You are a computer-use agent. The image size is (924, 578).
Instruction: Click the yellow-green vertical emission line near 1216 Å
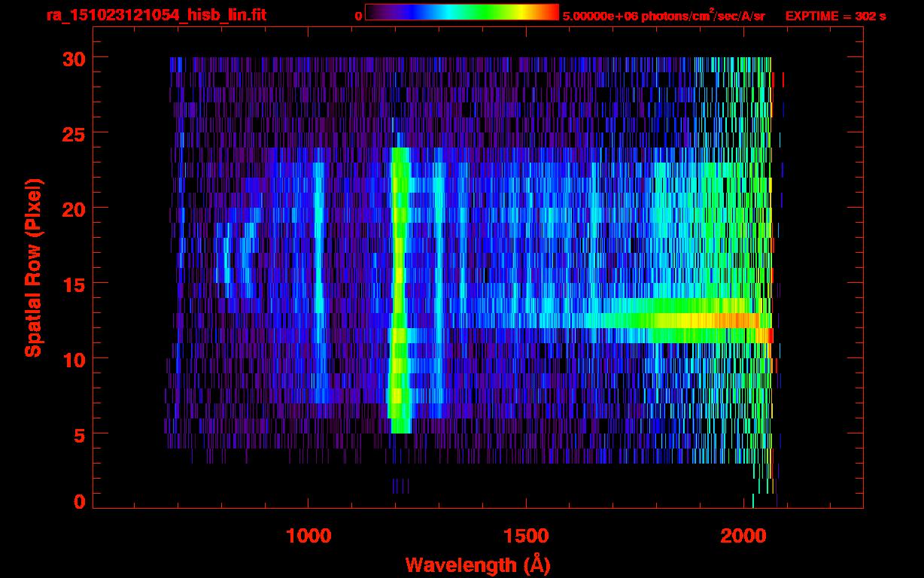tap(399, 291)
